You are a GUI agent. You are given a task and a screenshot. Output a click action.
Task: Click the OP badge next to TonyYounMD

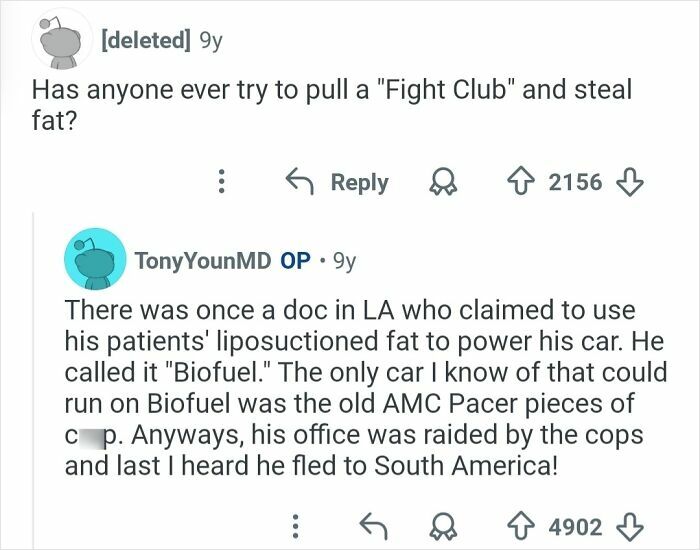click(295, 261)
